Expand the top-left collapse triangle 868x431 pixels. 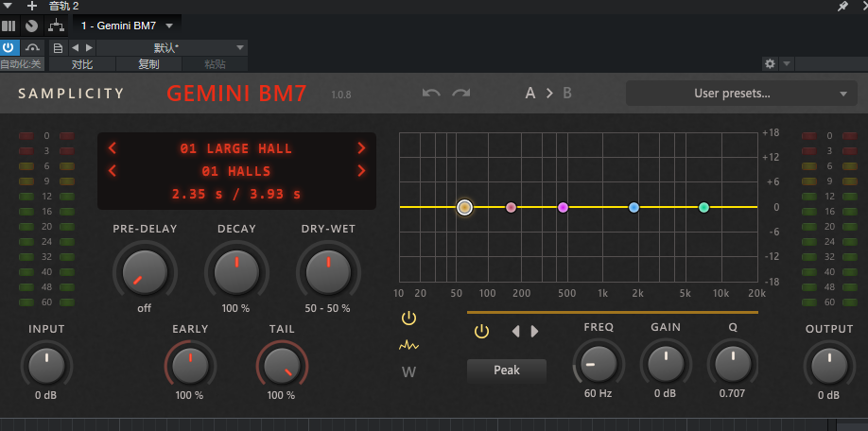pos(8,6)
